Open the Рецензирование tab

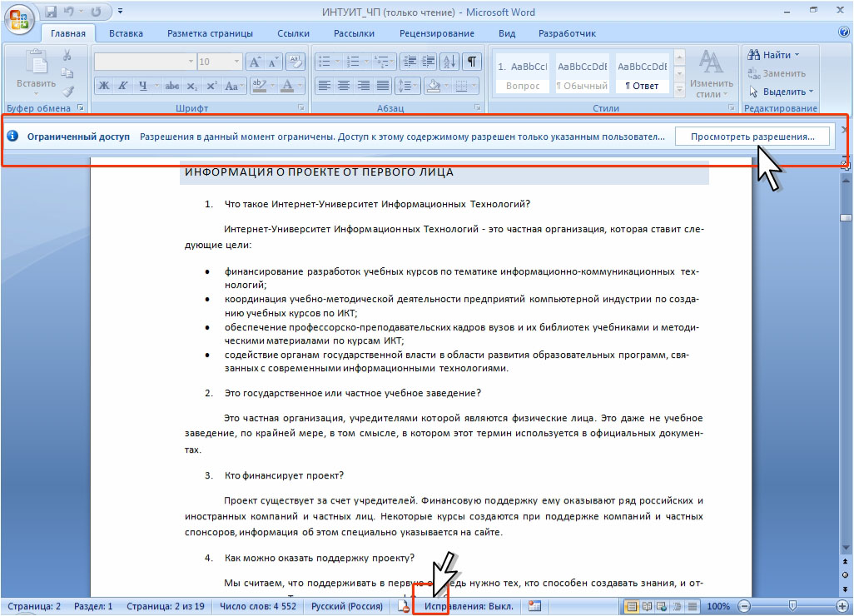(437, 33)
